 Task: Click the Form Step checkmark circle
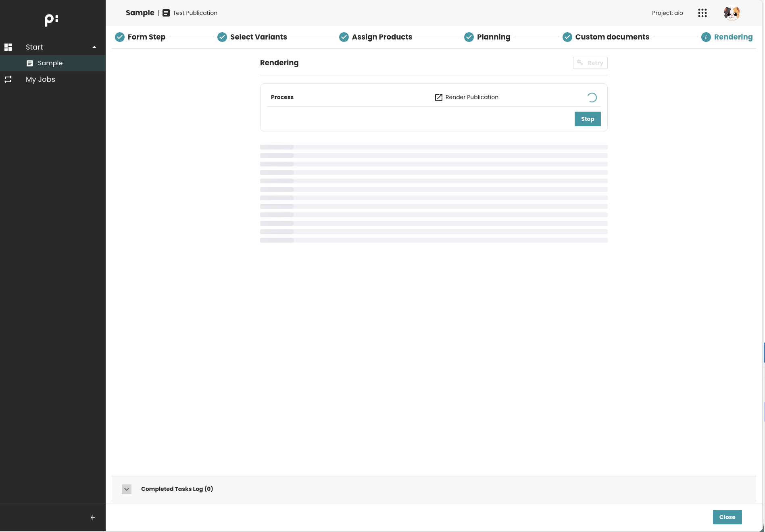coord(120,37)
